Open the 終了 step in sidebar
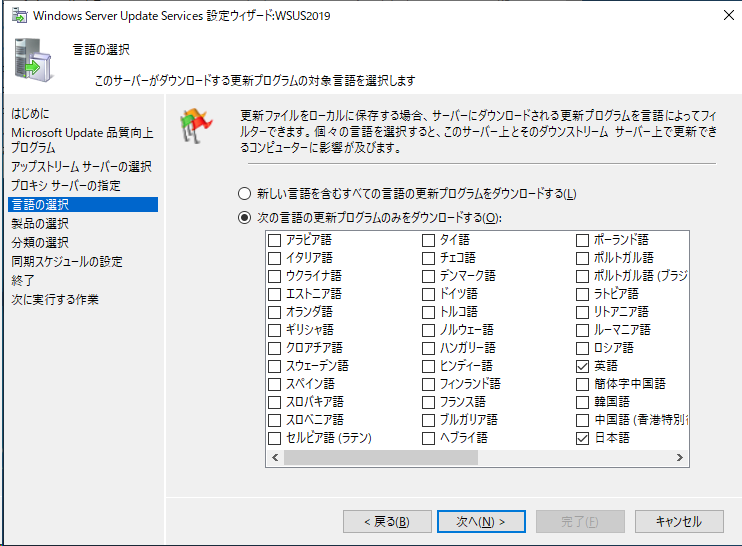742x546 pixels. coord(23,280)
